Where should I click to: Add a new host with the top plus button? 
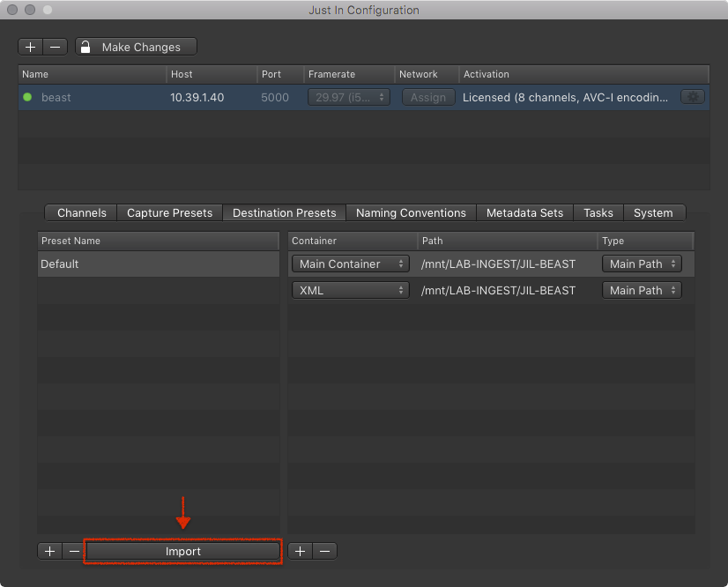tap(31, 47)
